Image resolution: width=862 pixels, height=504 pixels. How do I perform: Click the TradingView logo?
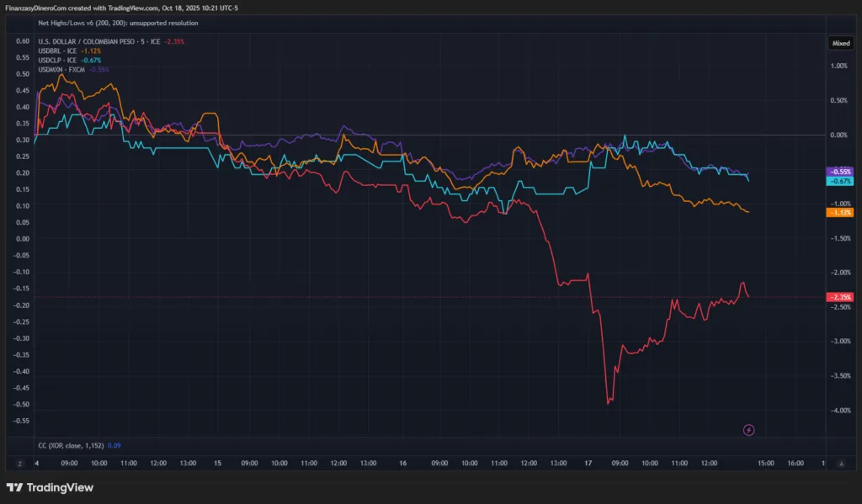click(50, 487)
